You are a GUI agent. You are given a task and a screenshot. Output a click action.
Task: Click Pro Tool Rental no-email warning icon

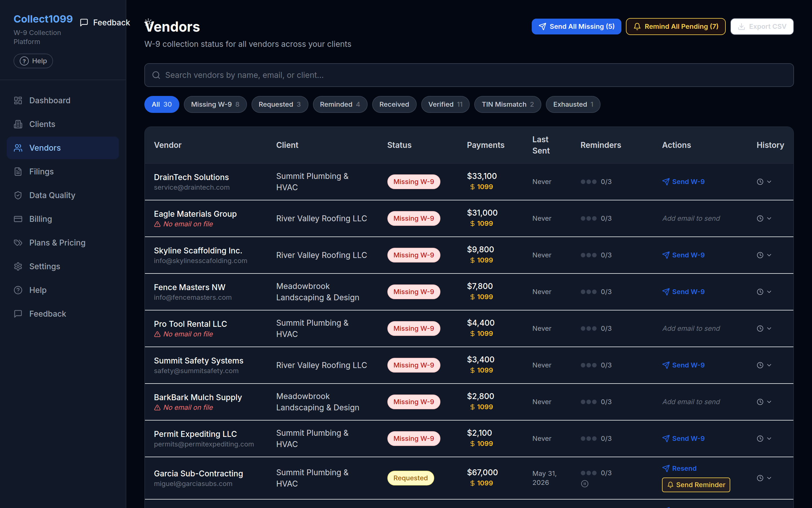coord(157,334)
